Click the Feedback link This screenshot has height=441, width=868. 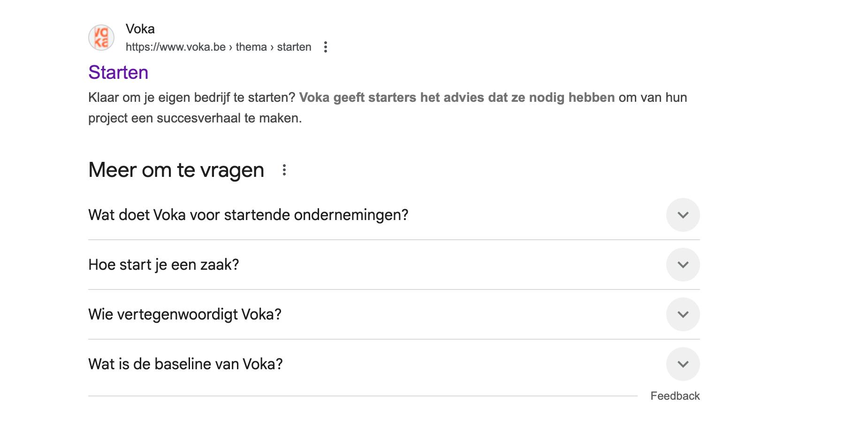(x=675, y=396)
